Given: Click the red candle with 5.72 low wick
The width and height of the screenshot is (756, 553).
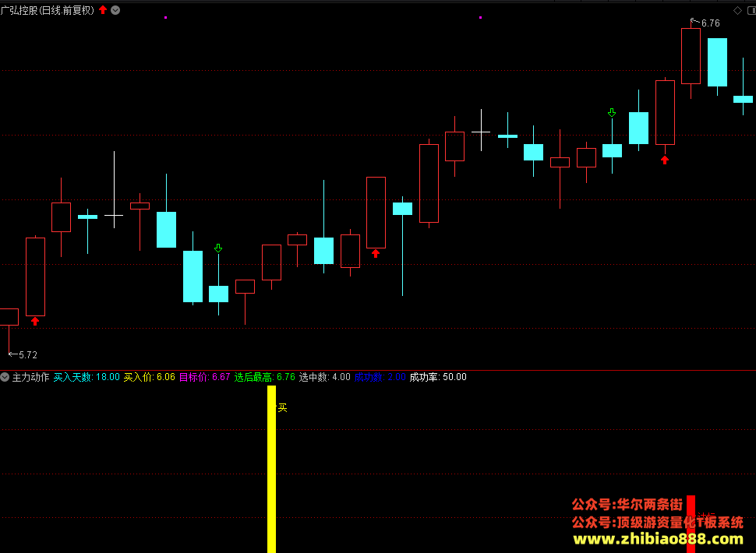Looking at the screenshot, I should 9,317.
